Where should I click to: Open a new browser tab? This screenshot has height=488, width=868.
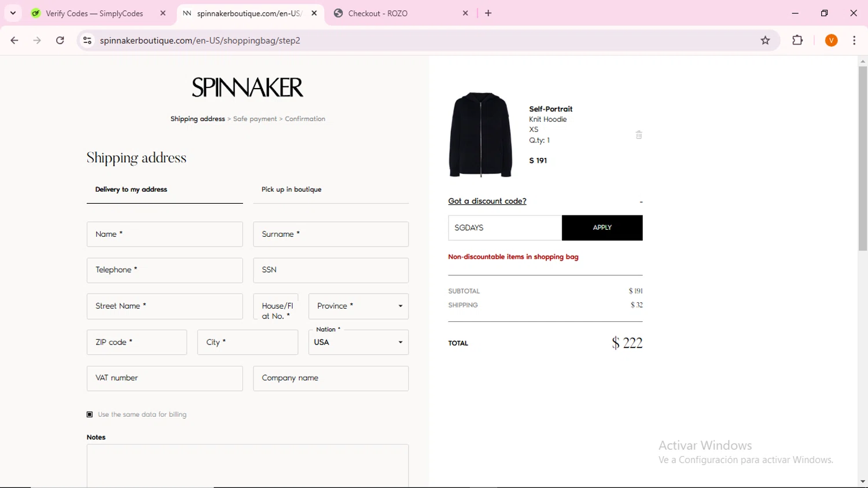click(488, 13)
